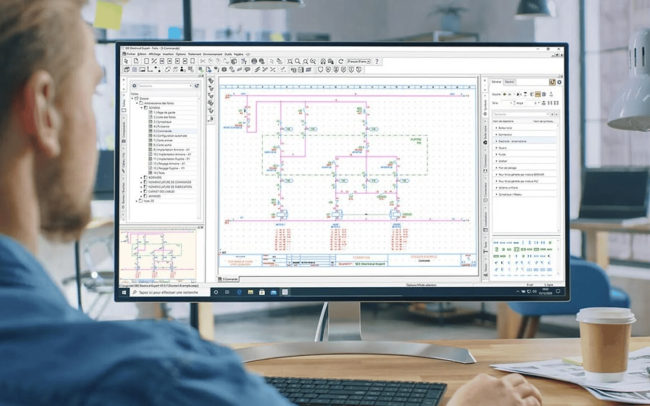The image size is (650, 406).
Task: Click the refresh icon in top toolbar
Action: point(341,61)
